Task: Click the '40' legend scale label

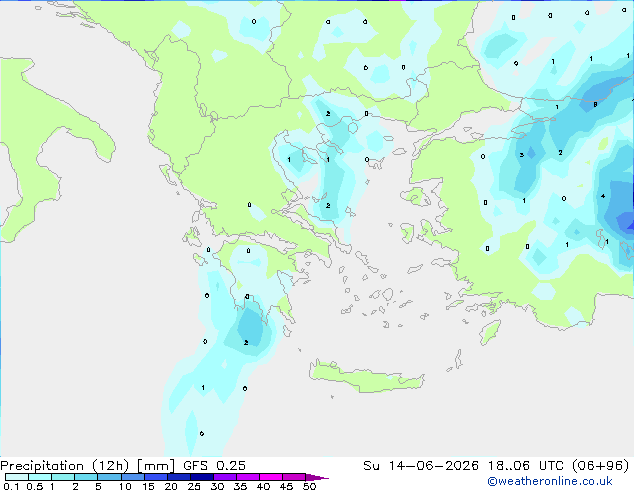Action: 263,486
